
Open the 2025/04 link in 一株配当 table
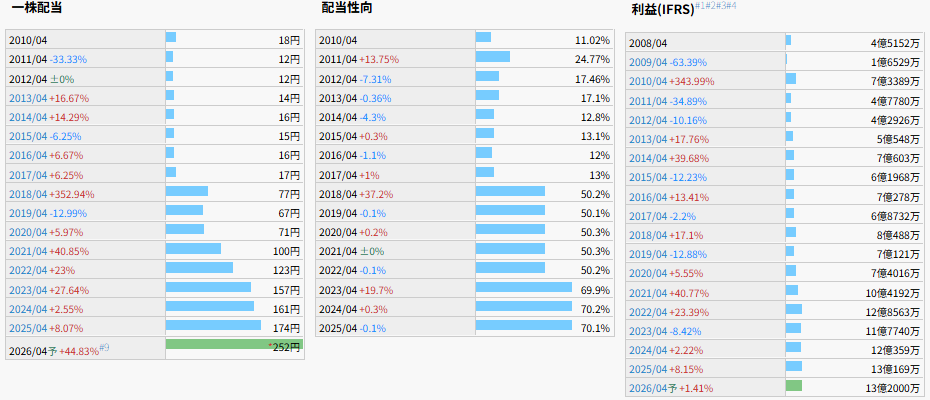pos(28,327)
